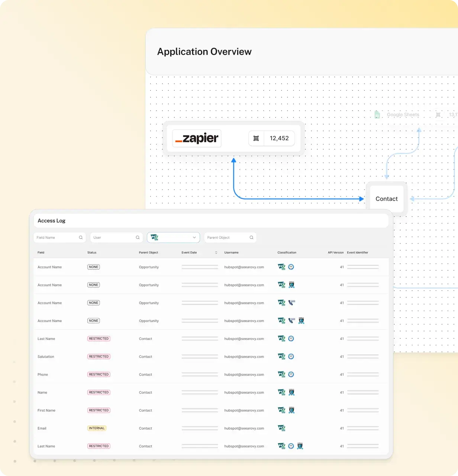Click the California badge next to a HIPAA badge
Viewport: 458px width, 476px height.
point(292,321)
